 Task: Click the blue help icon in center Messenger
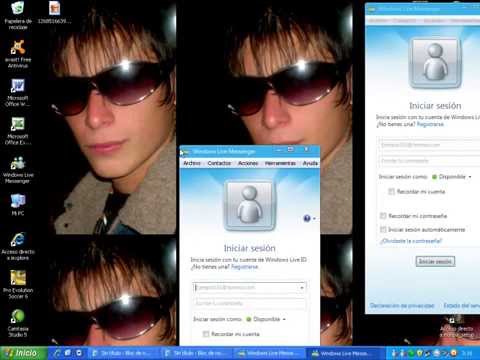coord(307,218)
